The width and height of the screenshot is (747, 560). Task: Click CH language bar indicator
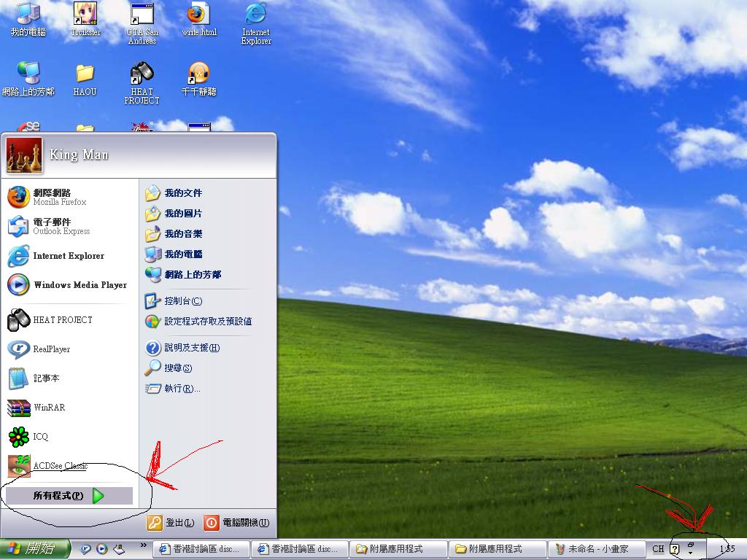658,548
